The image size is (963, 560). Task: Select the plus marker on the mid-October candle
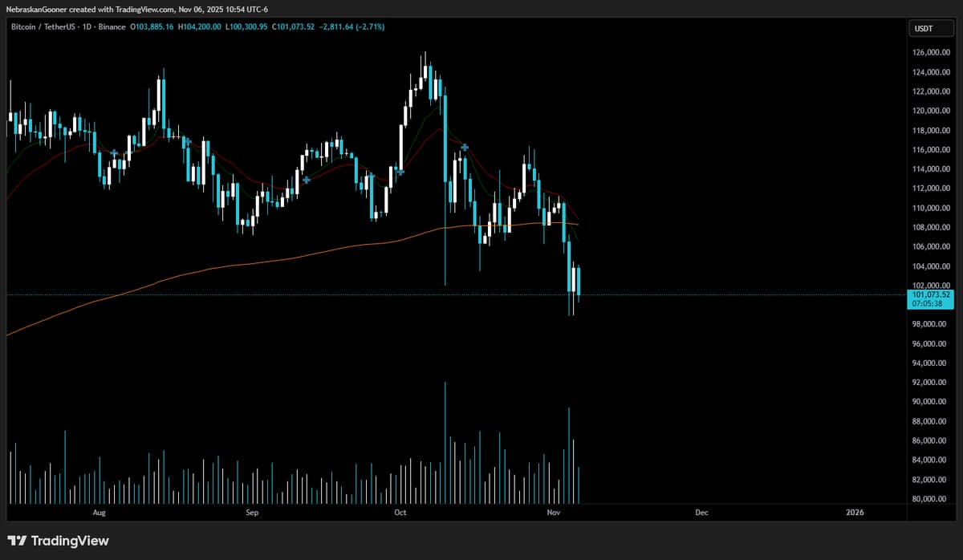coord(465,147)
